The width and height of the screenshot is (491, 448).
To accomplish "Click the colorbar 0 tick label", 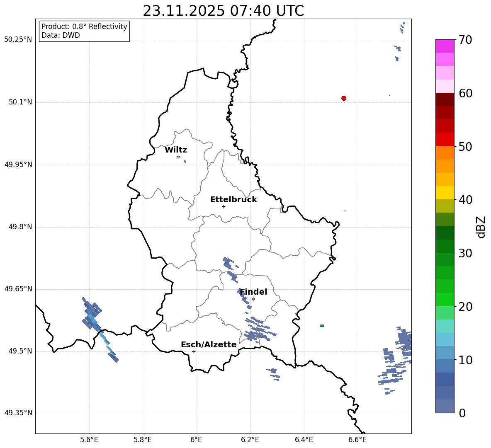I will [x=462, y=413].
